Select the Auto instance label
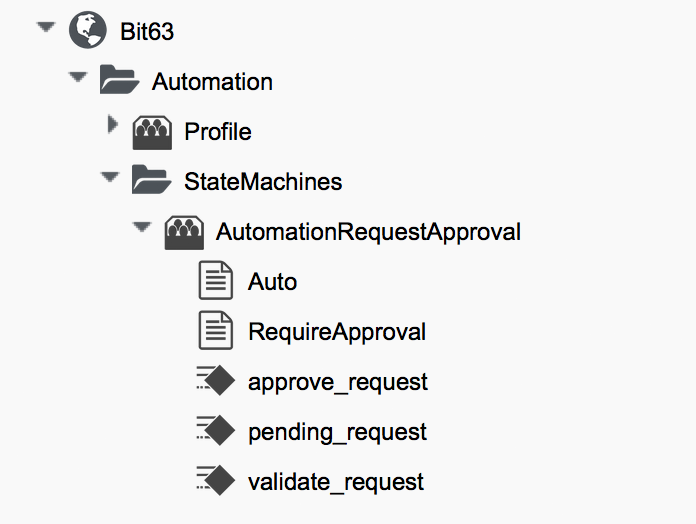The width and height of the screenshot is (696, 524). [273, 282]
